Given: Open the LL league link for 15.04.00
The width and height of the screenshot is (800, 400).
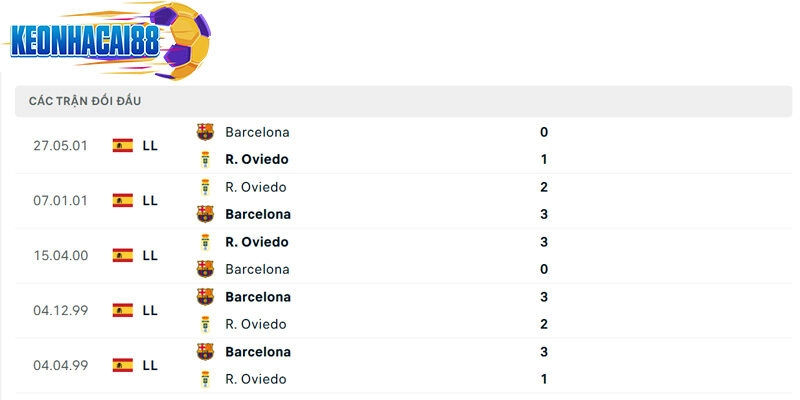Looking at the screenshot, I should (150, 255).
